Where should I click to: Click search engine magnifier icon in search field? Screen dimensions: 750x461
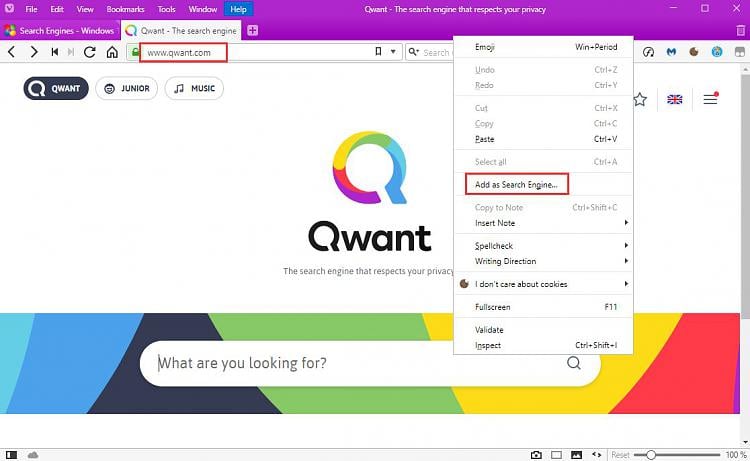click(414, 52)
